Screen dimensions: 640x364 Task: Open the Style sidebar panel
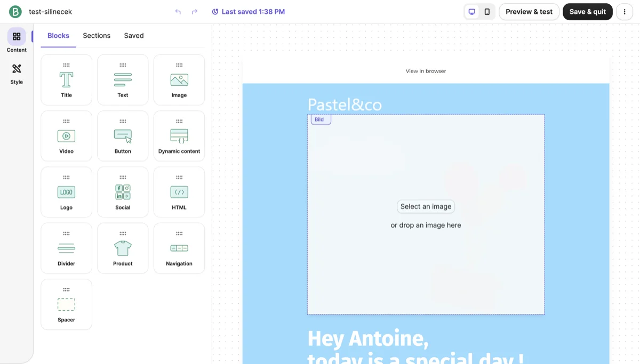tap(17, 74)
